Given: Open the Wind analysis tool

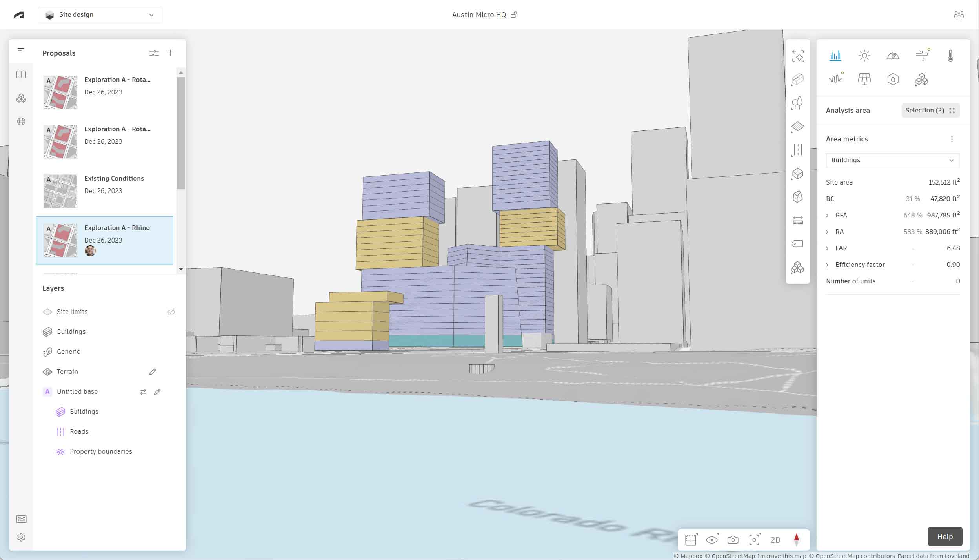Looking at the screenshot, I should [x=922, y=56].
